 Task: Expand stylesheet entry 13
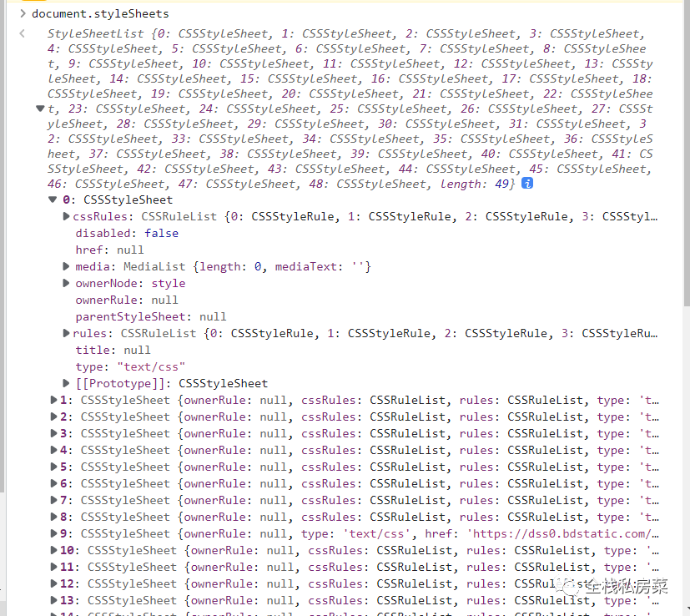[x=53, y=601]
